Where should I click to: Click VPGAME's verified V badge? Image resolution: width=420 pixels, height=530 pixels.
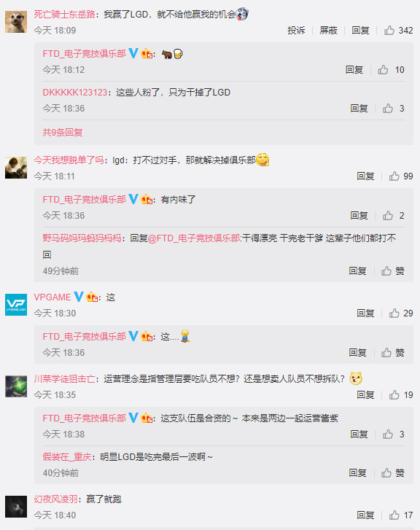click(79, 297)
